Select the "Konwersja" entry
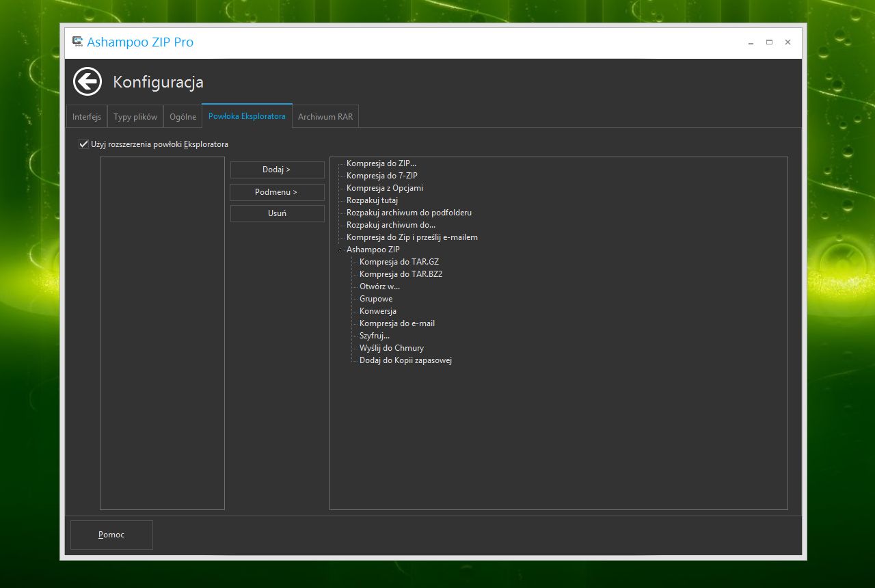Screen dimensions: 875x588 click(x=378, y=311)
